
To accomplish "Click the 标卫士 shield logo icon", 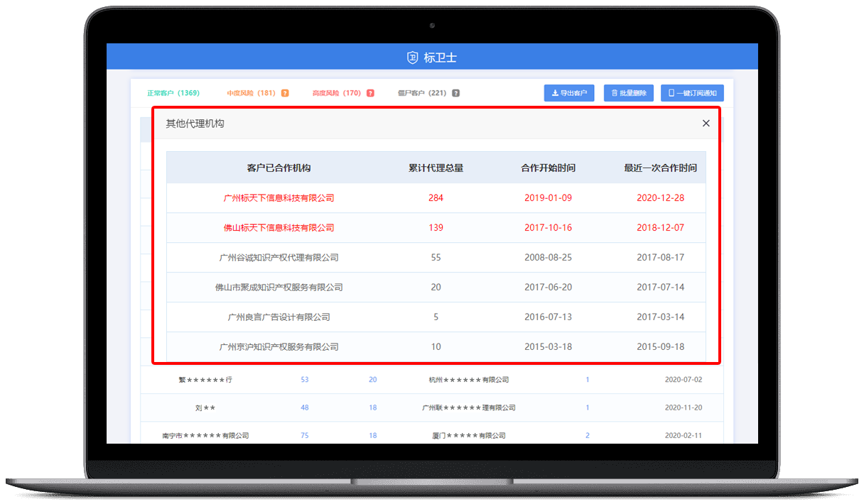I will [x=412, y=57].
